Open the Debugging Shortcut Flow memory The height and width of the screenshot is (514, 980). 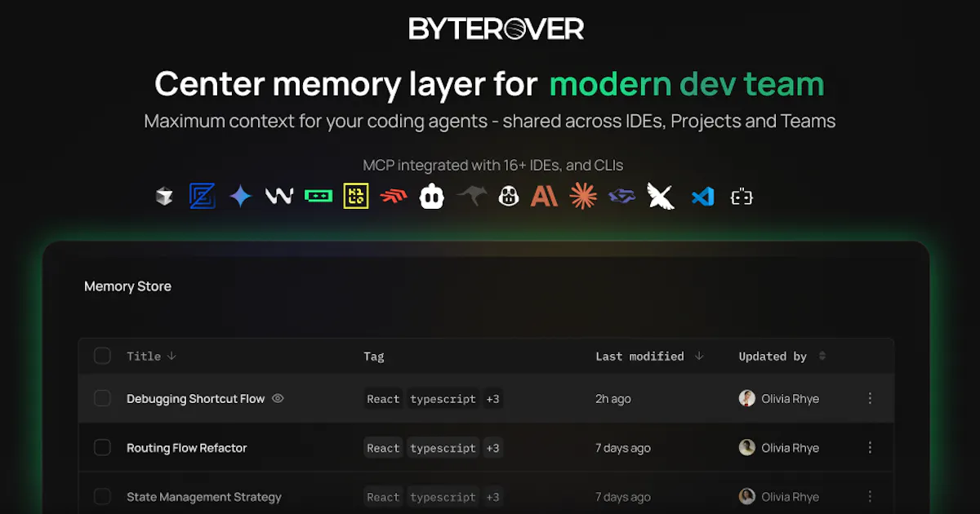[x=196, y=399]
